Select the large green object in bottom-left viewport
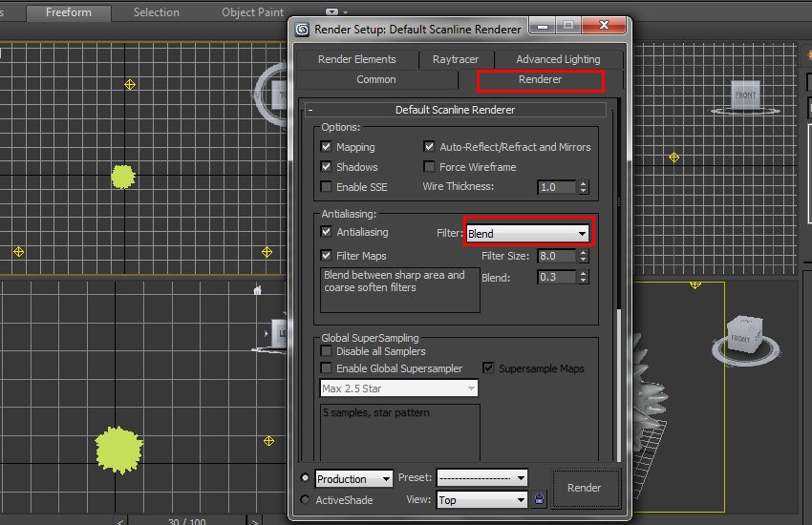 click(118, 450)
